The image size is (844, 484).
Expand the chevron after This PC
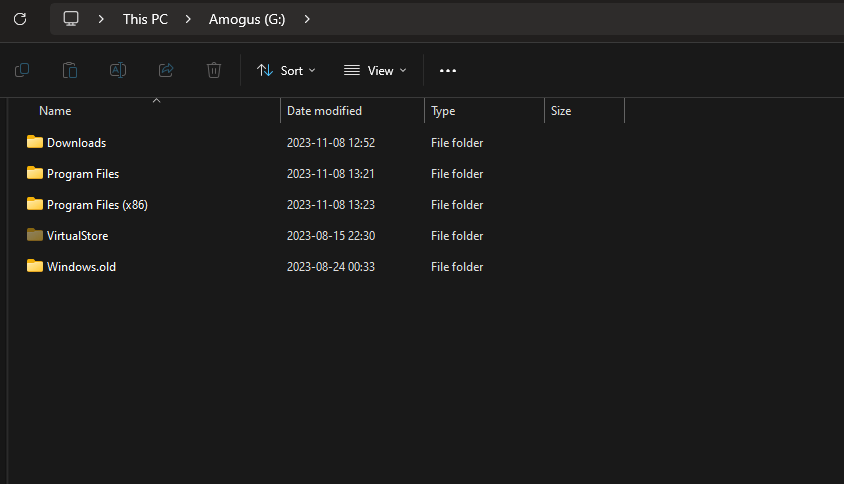[188, 19]
